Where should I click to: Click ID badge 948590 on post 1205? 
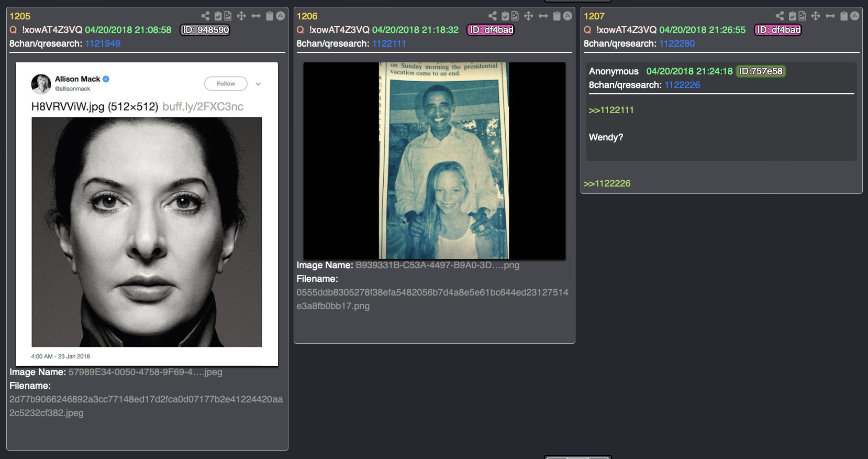pyautogui.click(x=205, y=30)
